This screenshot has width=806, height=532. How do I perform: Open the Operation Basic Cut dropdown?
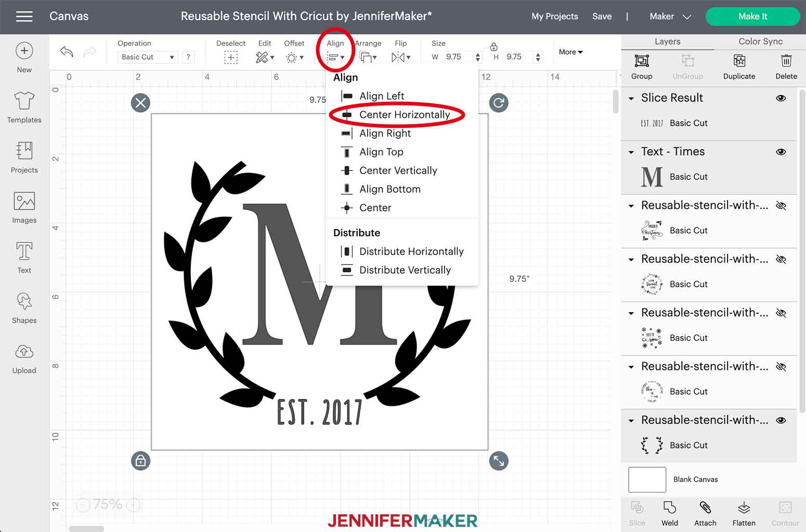(148, 57)
